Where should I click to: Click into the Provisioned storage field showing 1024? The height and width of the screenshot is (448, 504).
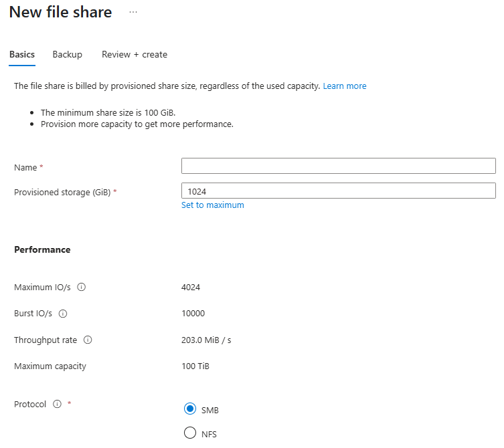338,191
